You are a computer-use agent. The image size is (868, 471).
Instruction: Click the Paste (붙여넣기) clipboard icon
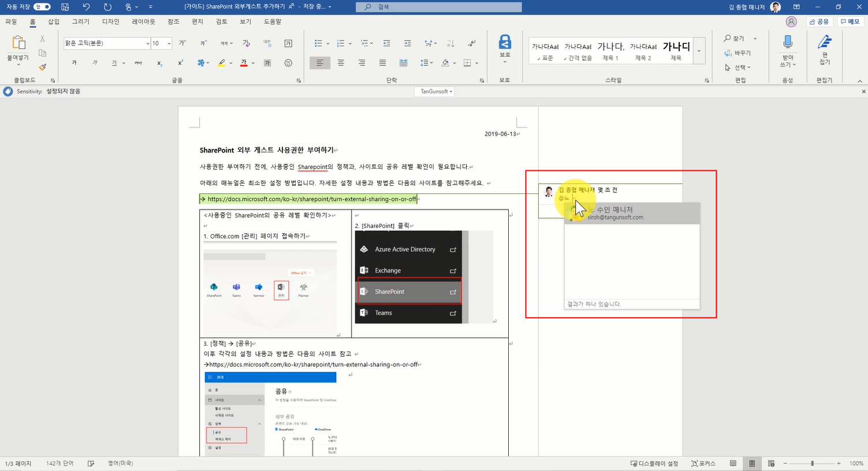click(x=18, y=43)
